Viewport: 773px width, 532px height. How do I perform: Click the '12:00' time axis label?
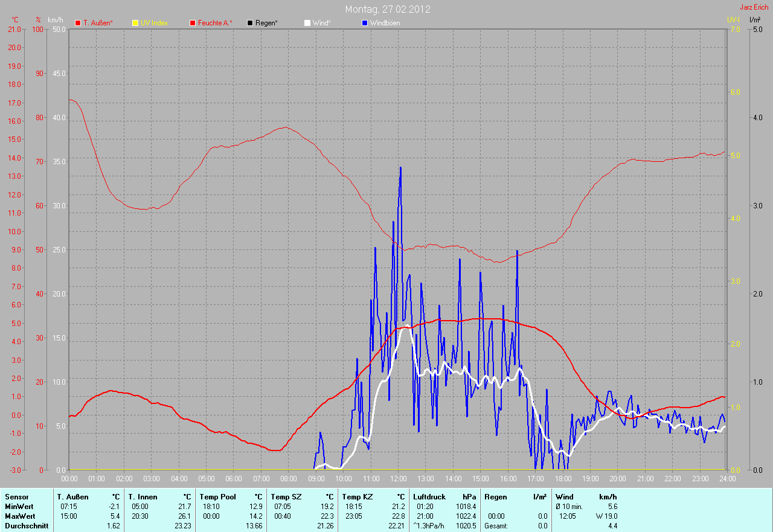pyautogui.click(x=398, y=479)
